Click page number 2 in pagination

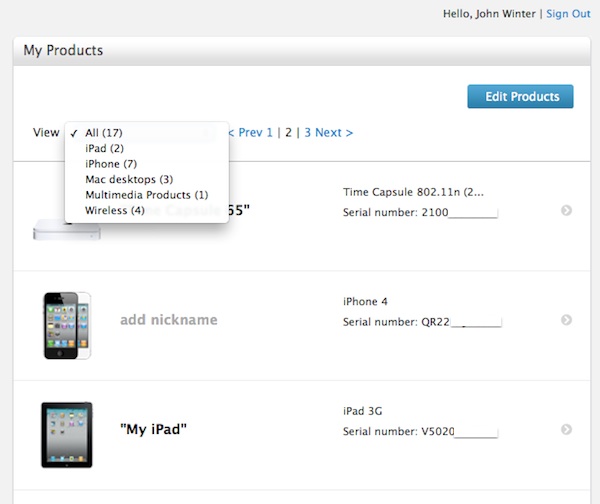pyautogui.click(x=289, y=132)
